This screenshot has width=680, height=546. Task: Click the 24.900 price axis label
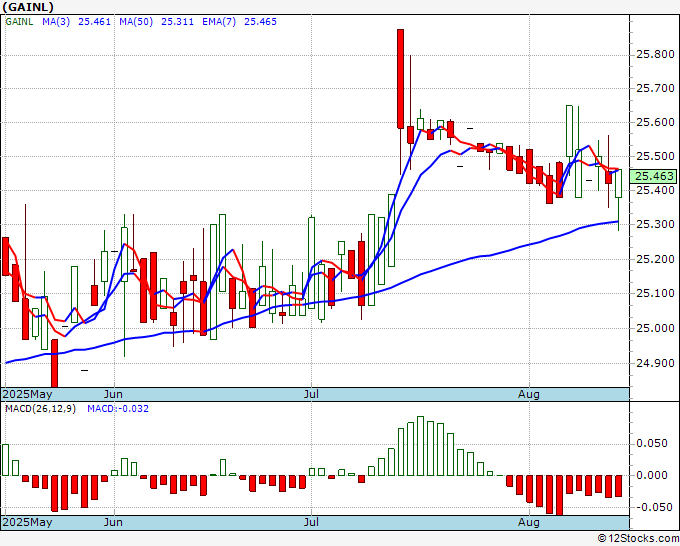[x=655, y=363]
